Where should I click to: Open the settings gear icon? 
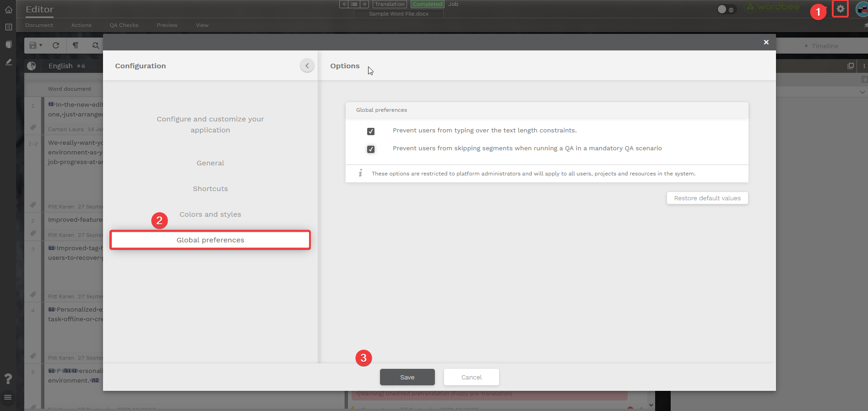point(840,9)
